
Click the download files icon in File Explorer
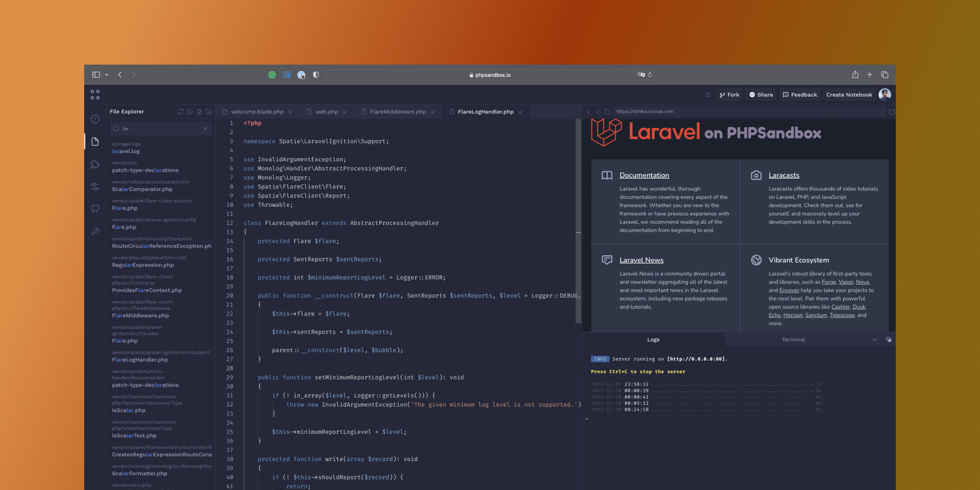190,112
